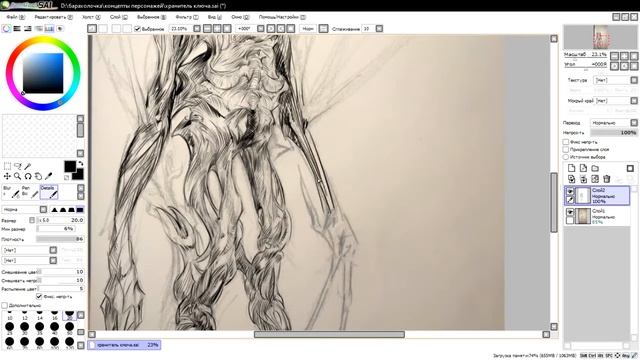Toggle the HSV sliders panel icon

click(28, 29)
